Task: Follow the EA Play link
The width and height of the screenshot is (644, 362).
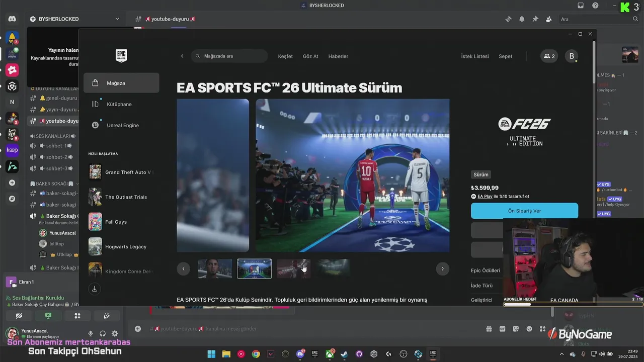Action: pyautogui.click(x=485, y=197)
